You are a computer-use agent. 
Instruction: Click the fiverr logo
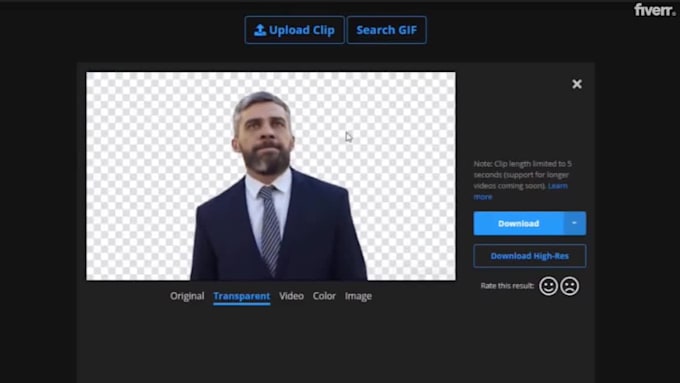[x=654, y=10]
